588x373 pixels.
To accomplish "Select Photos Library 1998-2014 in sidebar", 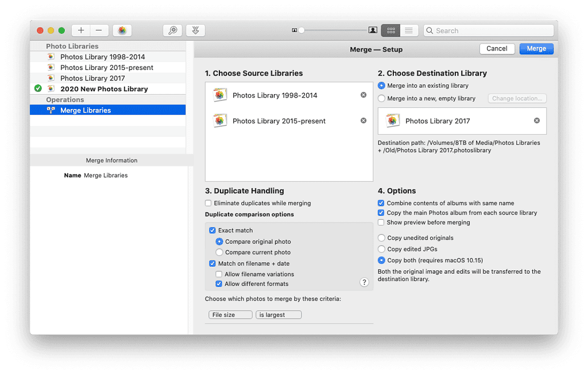I will click(108, 57).
